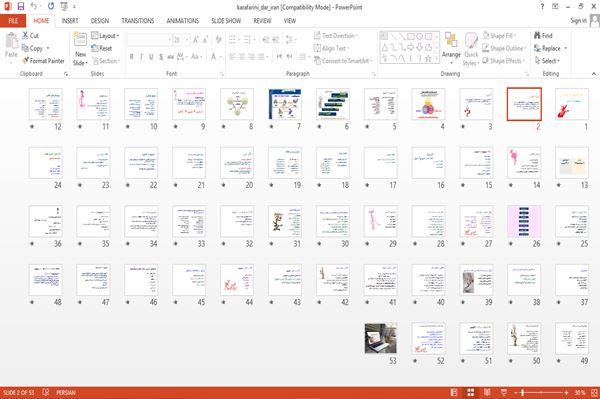Toggle Bold formatting

132,57
